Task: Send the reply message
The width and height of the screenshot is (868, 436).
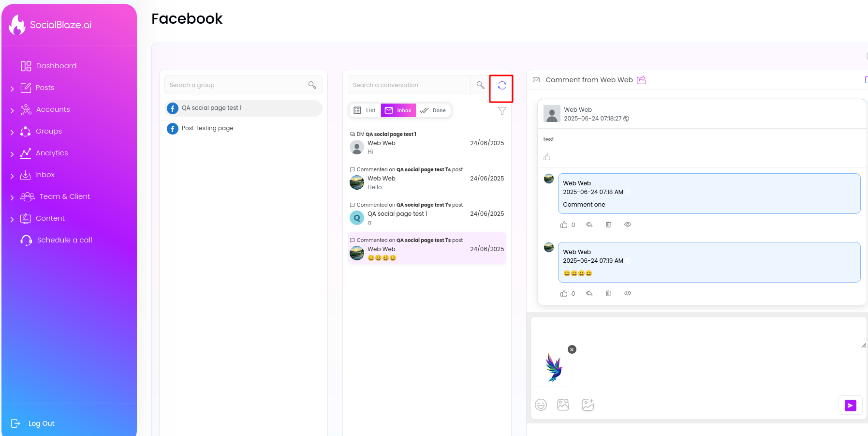Action: (851, 406)
